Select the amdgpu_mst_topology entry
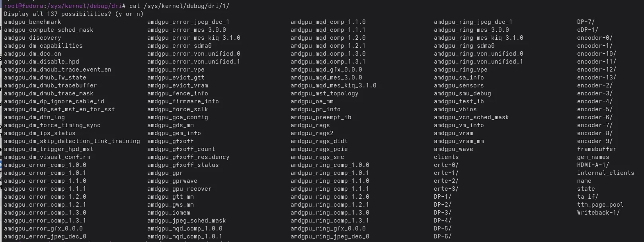 click(x=324, y=93)
